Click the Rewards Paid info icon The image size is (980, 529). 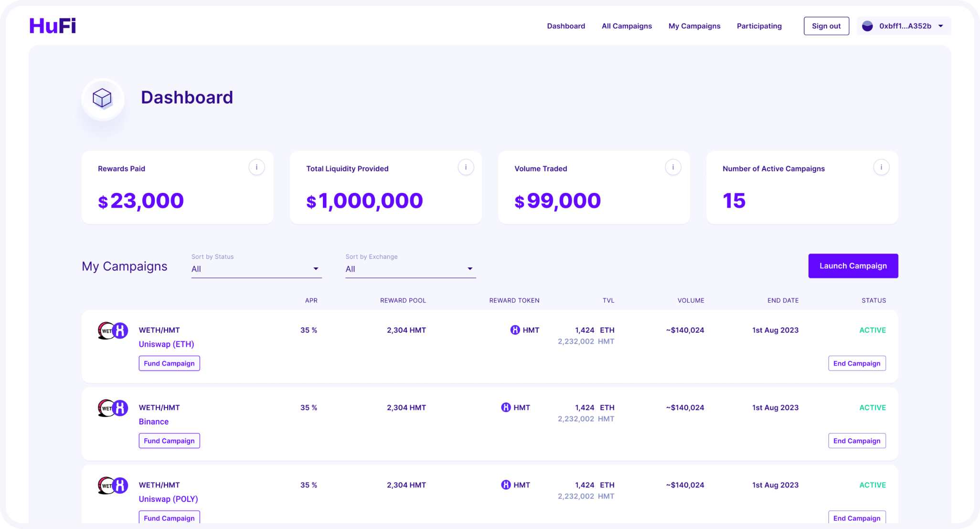pyautogui.click(x=256, y=167)
